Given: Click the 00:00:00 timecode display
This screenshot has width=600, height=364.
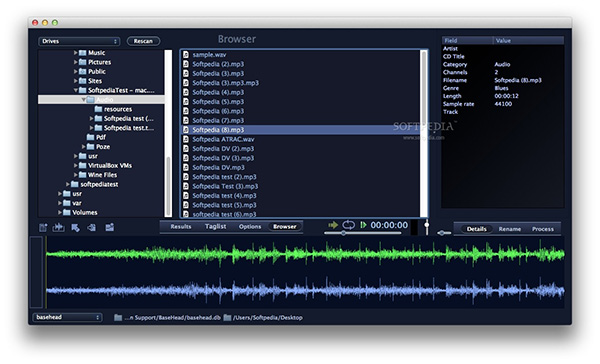Looking at the screenshot, I should (x=389, y=225).
